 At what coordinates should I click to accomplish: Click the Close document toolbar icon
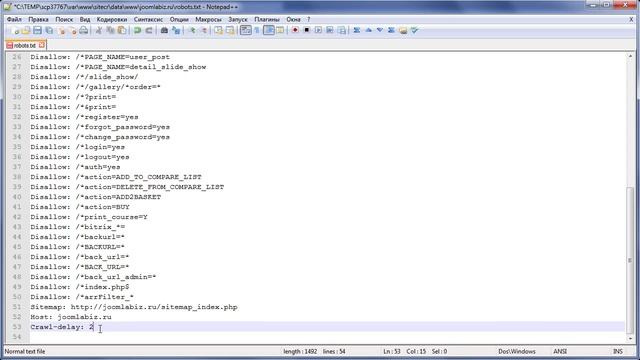click(x=61, y=31)
